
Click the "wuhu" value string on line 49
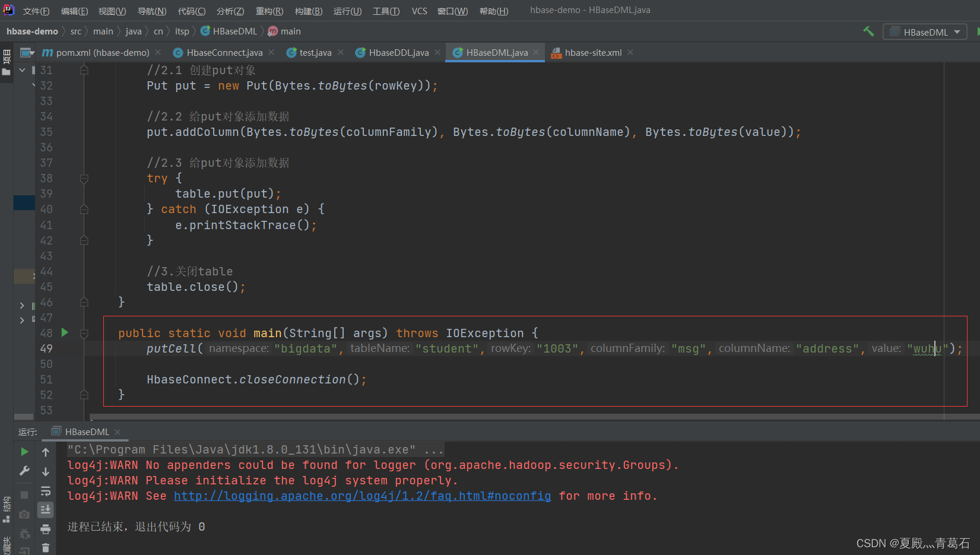[928, 348]
